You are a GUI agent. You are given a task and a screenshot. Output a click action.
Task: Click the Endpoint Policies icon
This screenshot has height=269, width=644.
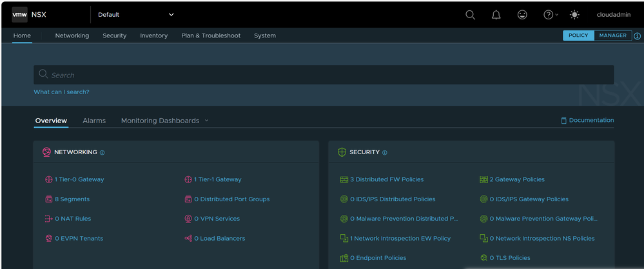click(344, 258)
